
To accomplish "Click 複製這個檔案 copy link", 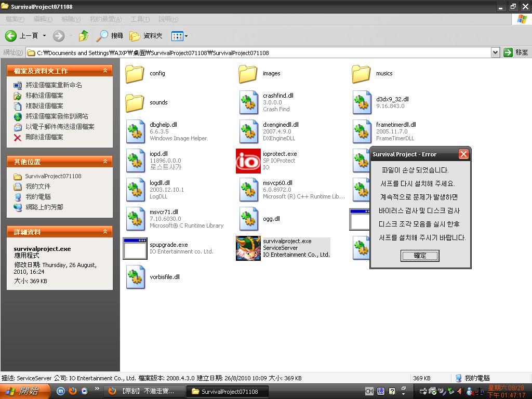I will 38,106.
